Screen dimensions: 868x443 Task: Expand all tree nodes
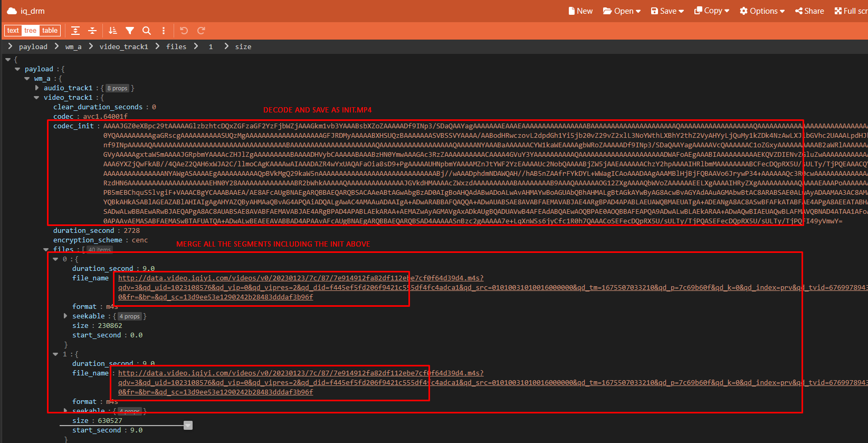tap(75, 31)
